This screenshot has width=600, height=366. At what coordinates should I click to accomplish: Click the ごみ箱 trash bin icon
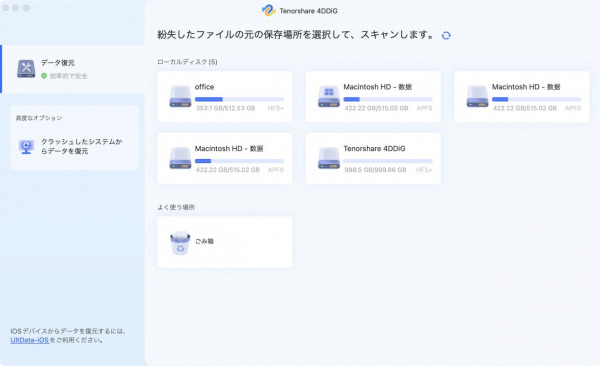[x=180, y=243]
